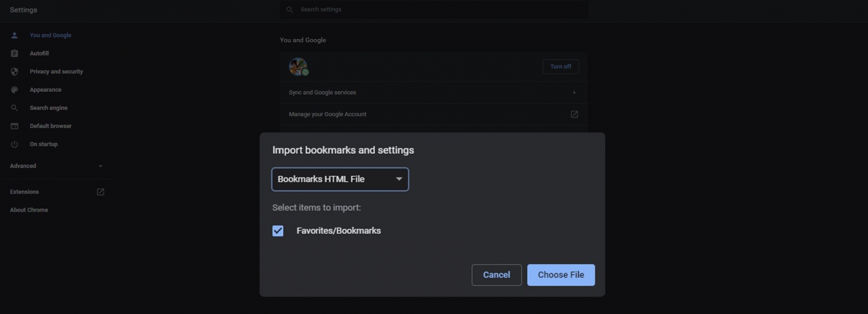Open the Sync and Google services chevron arrow
Viewport: 868px width, 314px height.
[x=574, y=92]
